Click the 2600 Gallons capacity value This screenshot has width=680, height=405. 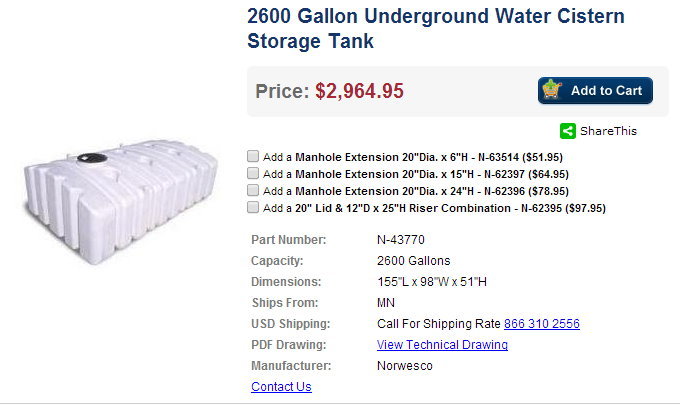[413, 261]
